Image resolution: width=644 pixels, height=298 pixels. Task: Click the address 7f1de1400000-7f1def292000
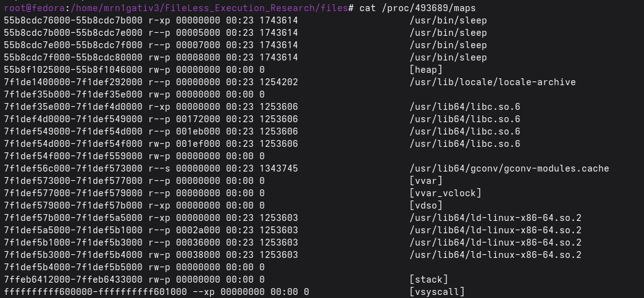[x=73, y=82]
